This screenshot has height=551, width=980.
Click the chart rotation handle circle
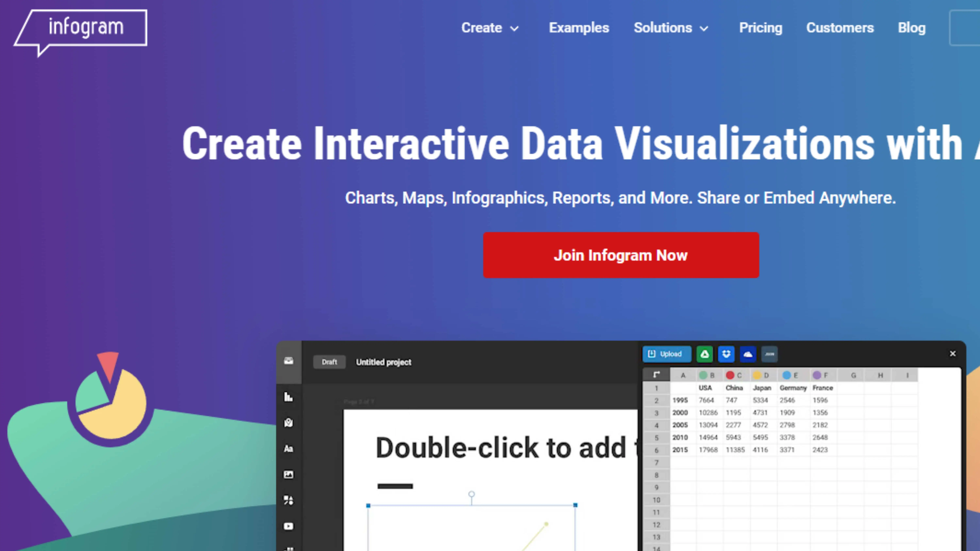click(x=472, y=494)
